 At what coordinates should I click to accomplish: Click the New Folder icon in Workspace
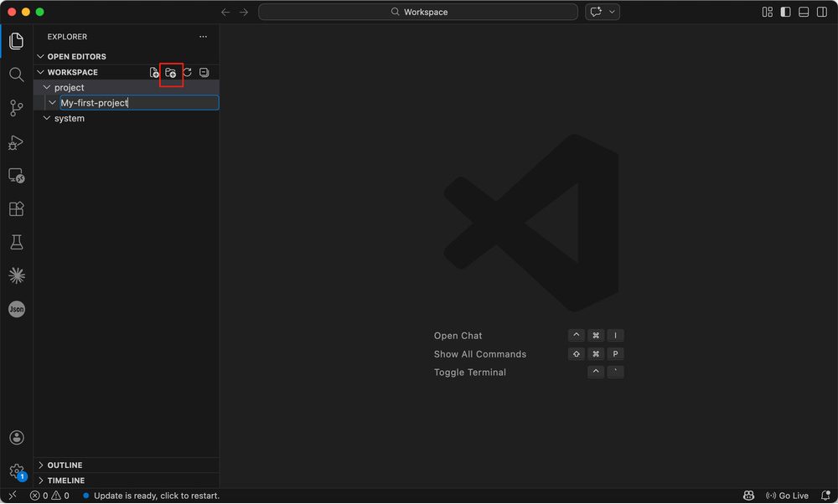[x=171, y=73]
